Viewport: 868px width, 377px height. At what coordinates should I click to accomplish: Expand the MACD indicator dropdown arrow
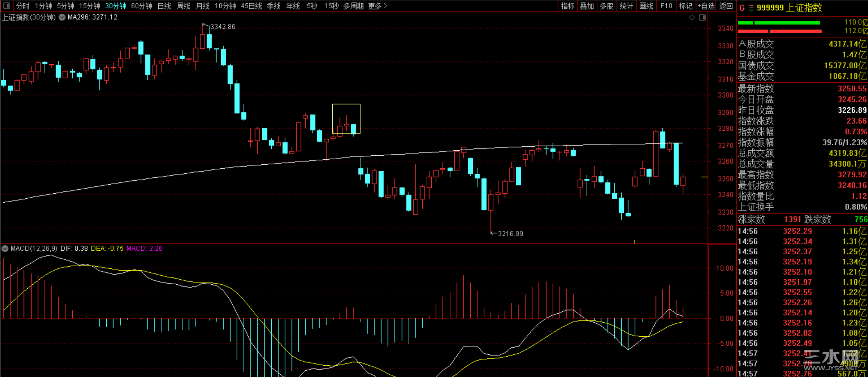point(5,248)
